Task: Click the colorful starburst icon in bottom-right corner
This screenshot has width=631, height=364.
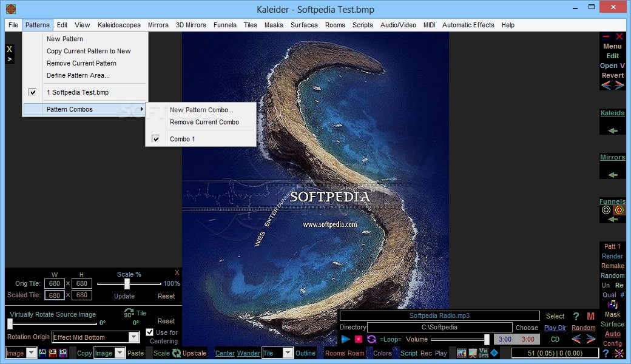Action: [619, 353]
